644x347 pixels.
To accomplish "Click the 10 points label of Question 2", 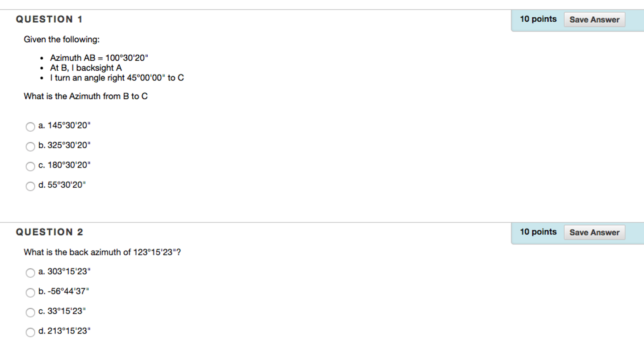I will click(538, 232).
